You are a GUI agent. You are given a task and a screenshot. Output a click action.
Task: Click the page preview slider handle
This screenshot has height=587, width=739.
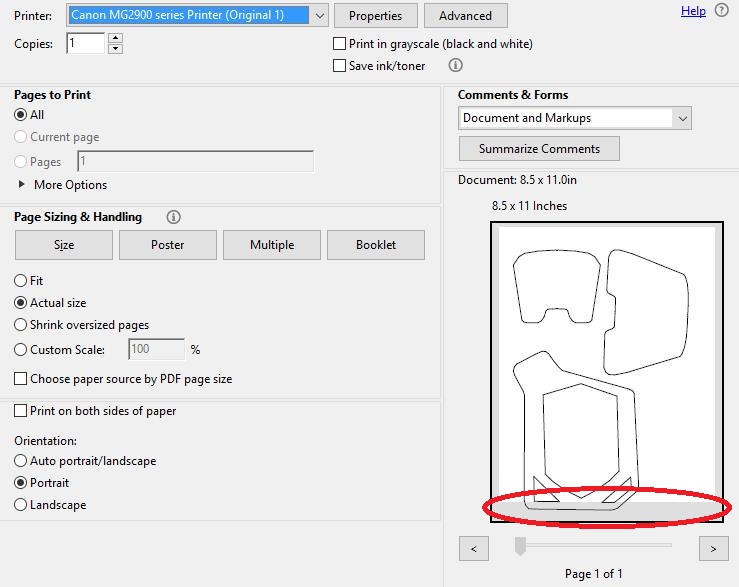coord(520,545)
